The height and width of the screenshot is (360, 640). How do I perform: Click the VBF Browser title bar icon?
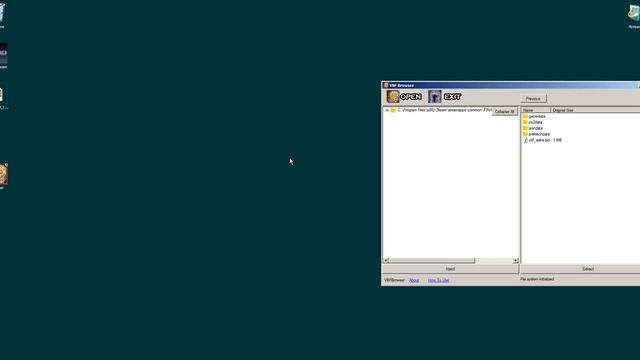pyautogui.click(x=386, y=85)
